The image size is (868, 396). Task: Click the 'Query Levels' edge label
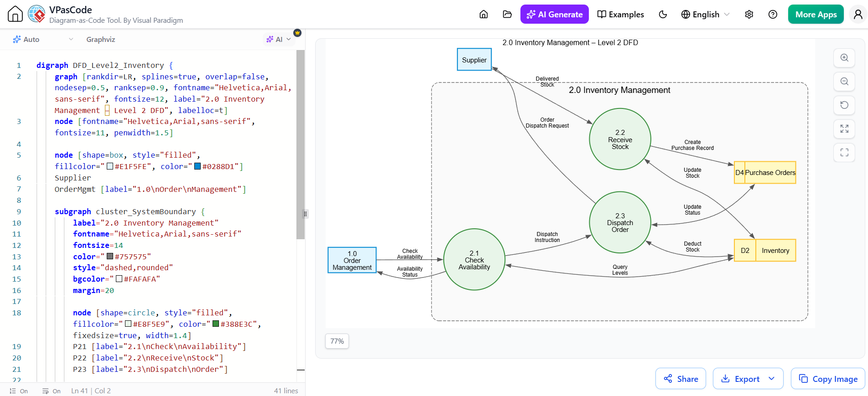click(620, 270)
